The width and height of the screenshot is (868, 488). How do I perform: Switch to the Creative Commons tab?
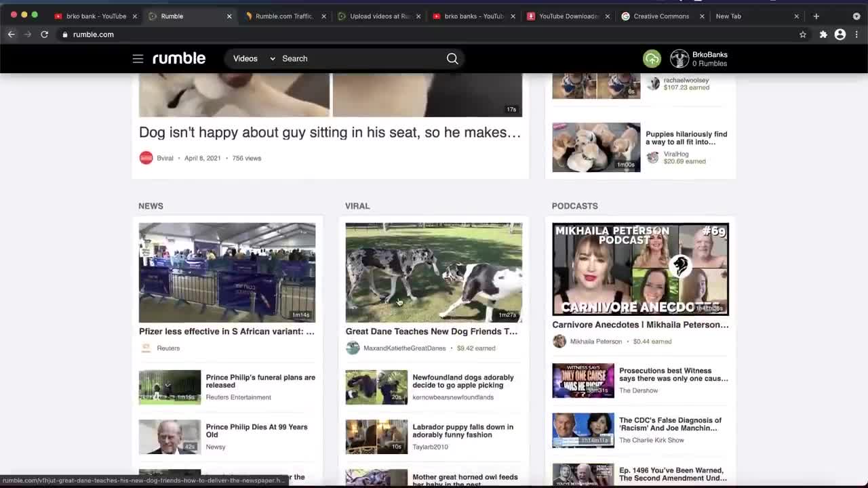click(662, 16)
